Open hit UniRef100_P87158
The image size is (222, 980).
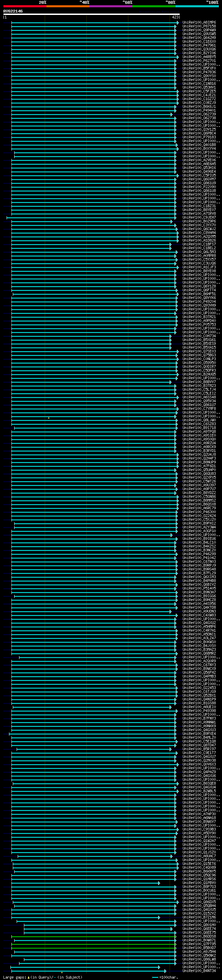pyautogui.click(x=199, y=26)
